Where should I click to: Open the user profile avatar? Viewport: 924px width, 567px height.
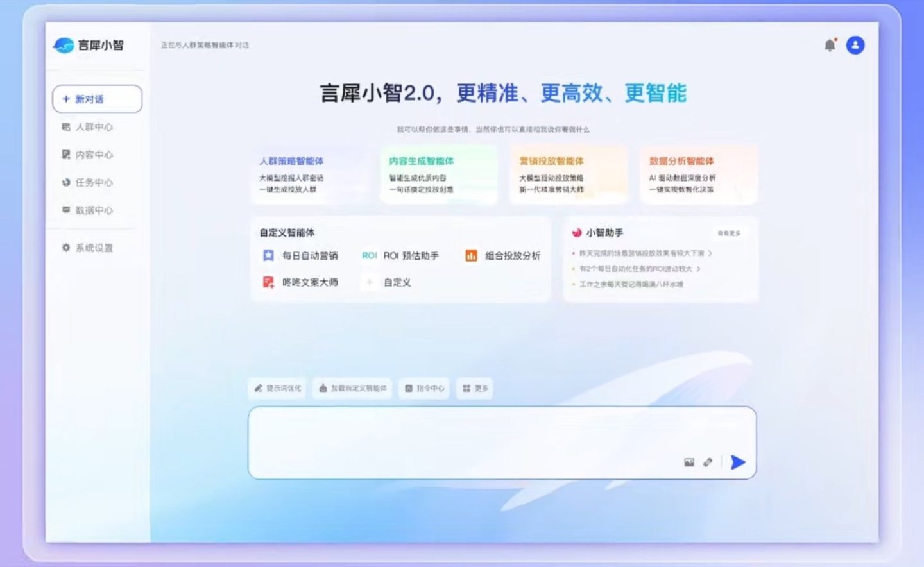[x=855, y=45]
